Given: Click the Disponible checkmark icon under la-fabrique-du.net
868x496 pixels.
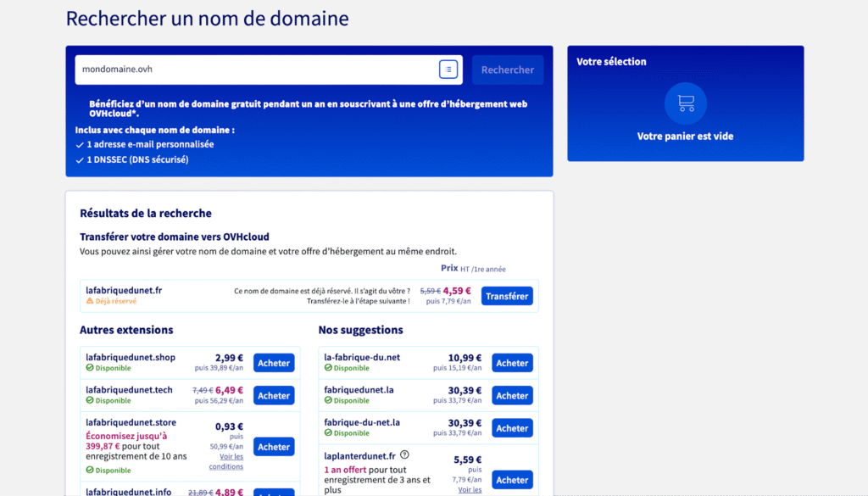Looking at the screenshot, I should coord(328,368).
